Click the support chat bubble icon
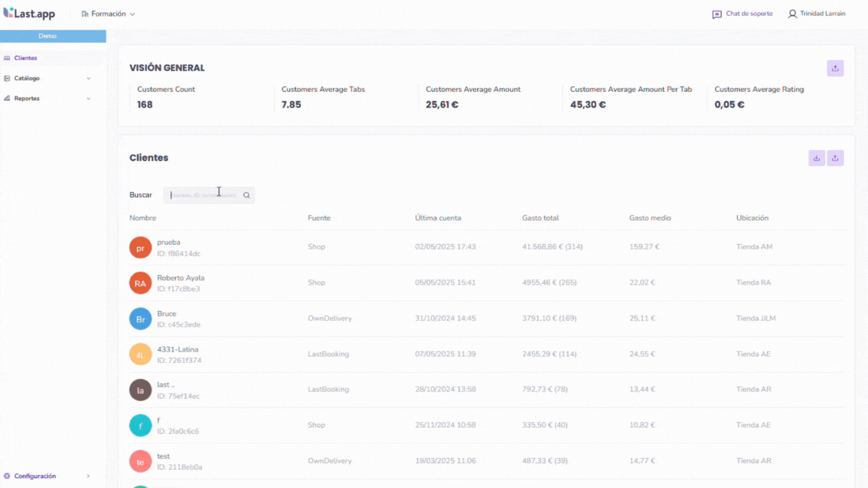The image size is (868, 488). coord(717,14)
